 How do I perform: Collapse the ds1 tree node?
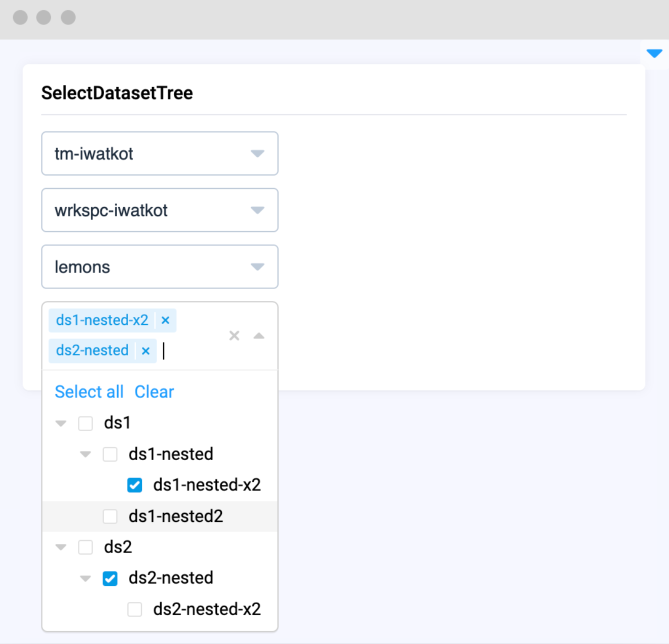click(61, 423)
